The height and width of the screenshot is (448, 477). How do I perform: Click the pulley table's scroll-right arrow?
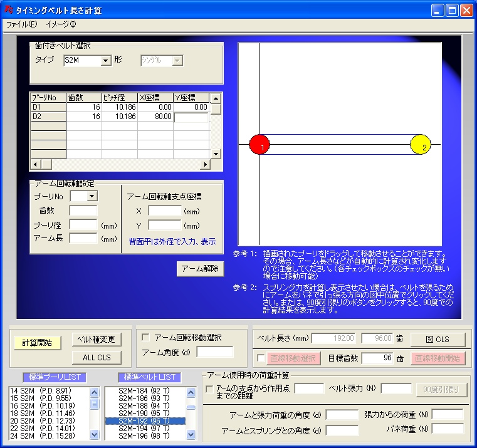(x=204, y=164)
